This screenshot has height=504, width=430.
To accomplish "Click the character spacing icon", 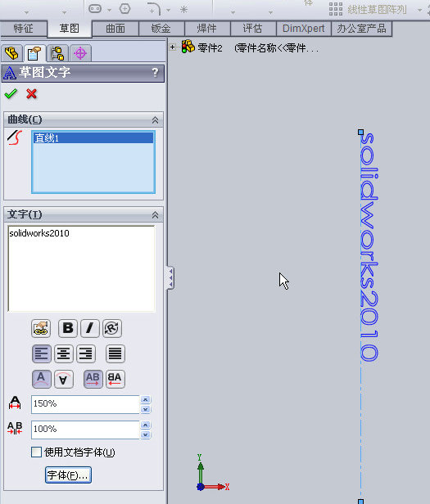I will pyautogui.click(x=15, y=429).
